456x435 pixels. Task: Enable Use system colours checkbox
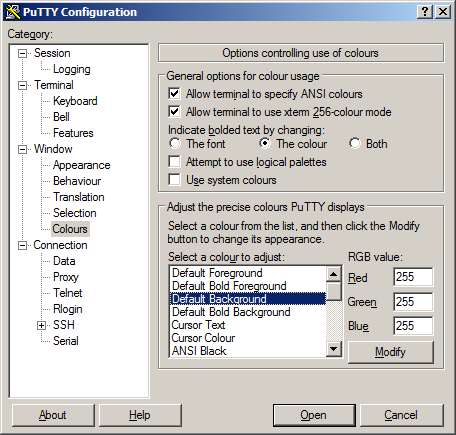click(x=174, y=180)
